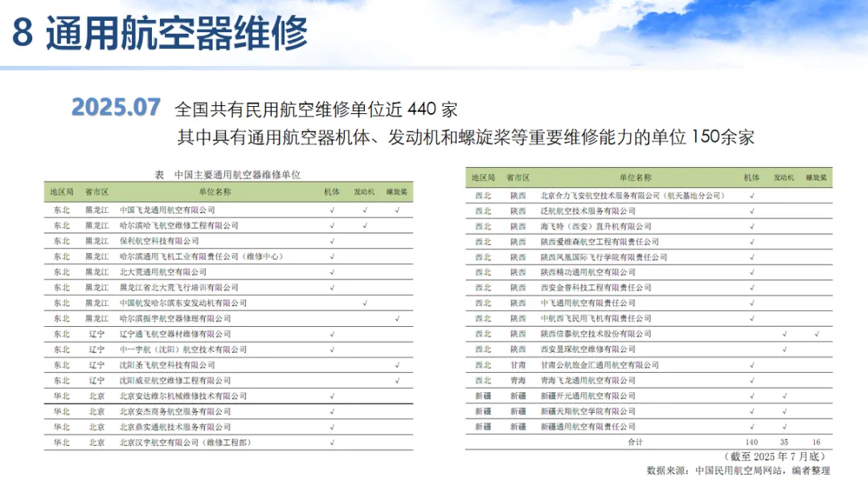Click the checkmark under 机体 for 保利航空科技有限公司
The height and width of the screenshot is (486, 868).
[x=332, y=240]
